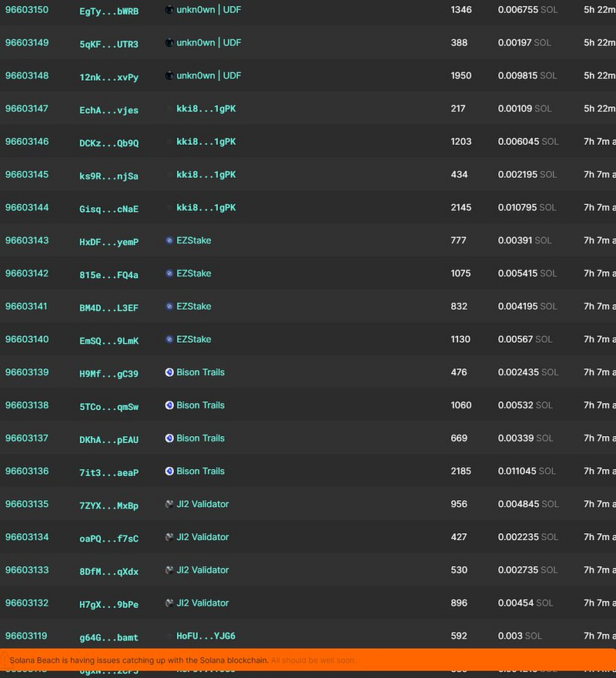This screenshot has width=616, height=678.
Task: Click blockhash HxDF...yemP
Action: pos(109,242)
